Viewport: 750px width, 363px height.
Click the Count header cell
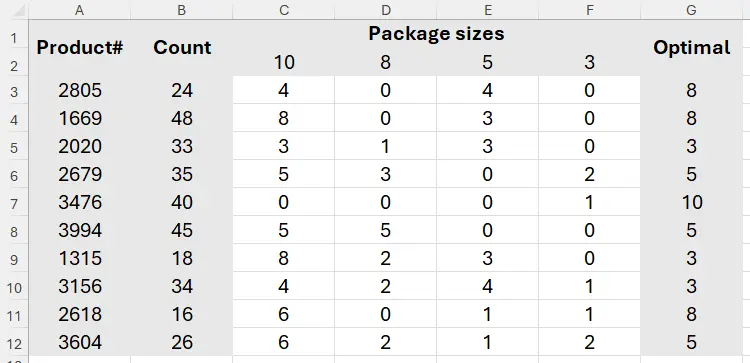coord(182,48)
